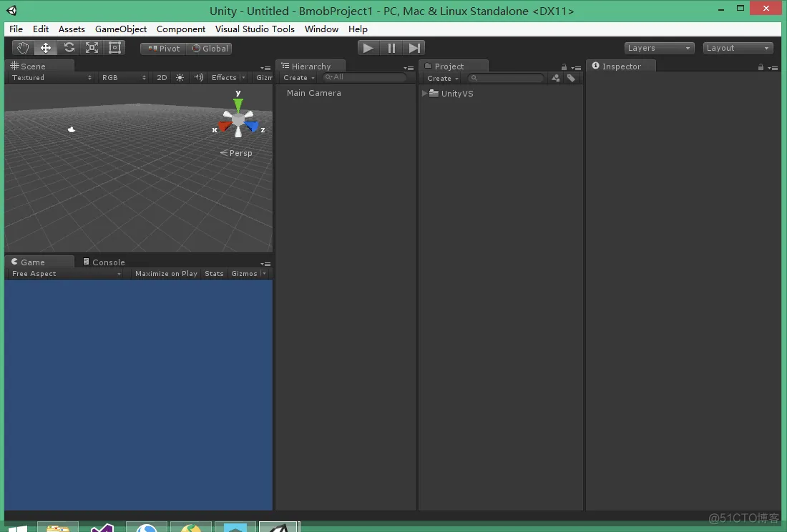
Task: Click the red X axis cone on the gizmo
Action: point(225,127)
